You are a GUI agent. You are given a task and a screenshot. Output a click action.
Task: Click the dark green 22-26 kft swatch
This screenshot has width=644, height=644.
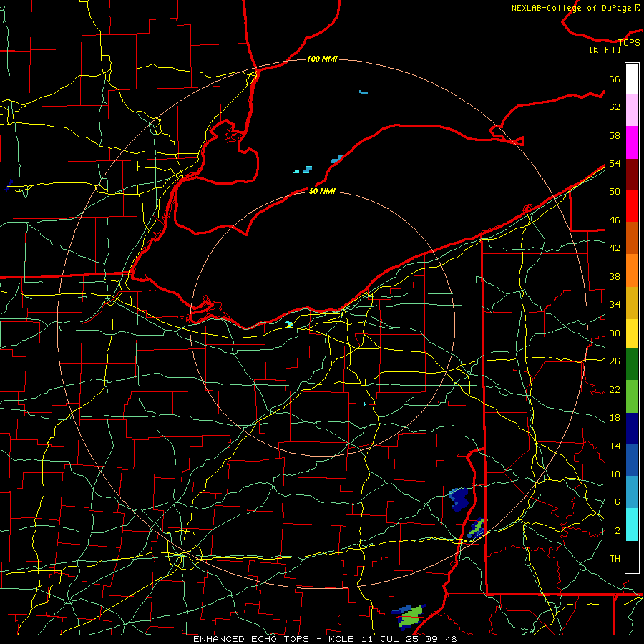click(x=632, y=364)
